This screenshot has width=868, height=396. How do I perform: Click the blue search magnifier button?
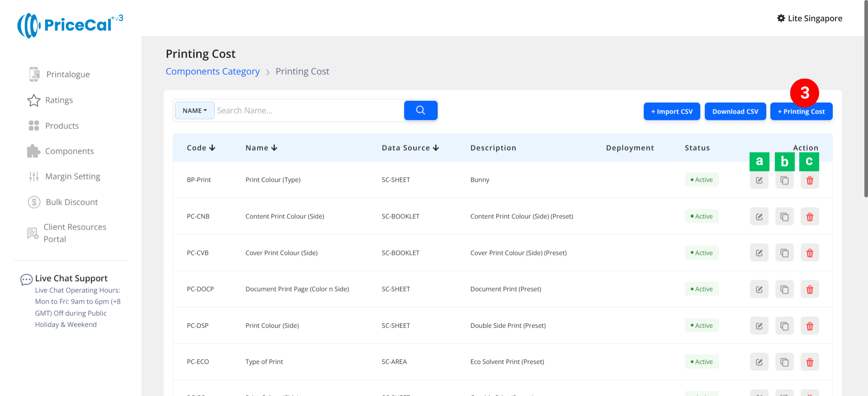[420, 110]
